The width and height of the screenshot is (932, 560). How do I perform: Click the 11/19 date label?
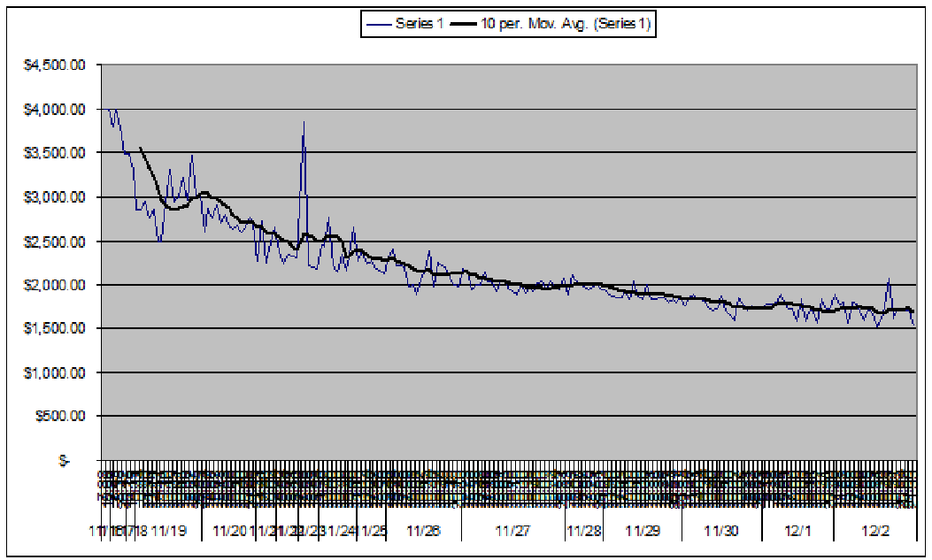click(168, 531)
